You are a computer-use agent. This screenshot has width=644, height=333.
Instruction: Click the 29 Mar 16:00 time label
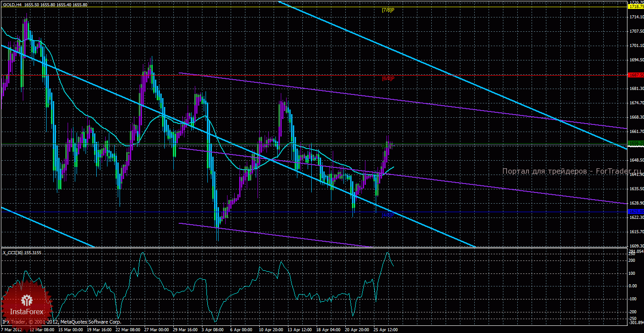point(186,329)
